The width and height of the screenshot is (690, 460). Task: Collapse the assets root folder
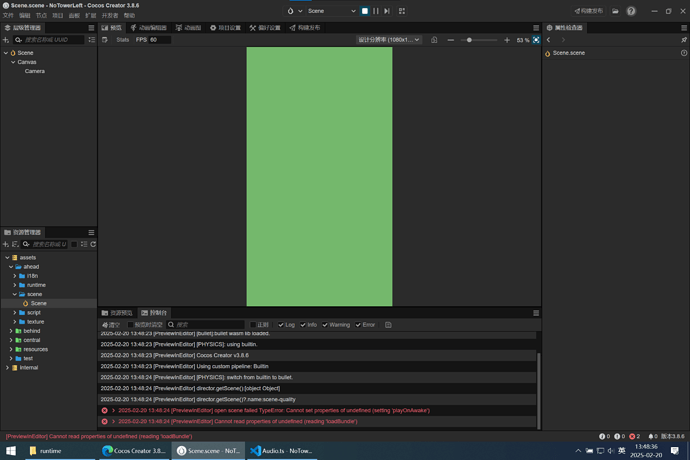coord(7,258)
